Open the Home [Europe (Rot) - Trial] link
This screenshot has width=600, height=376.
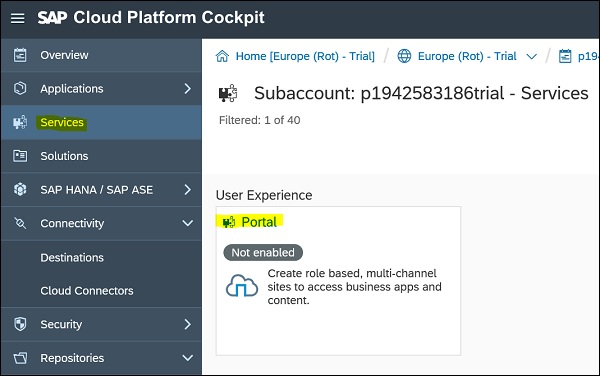305,56
